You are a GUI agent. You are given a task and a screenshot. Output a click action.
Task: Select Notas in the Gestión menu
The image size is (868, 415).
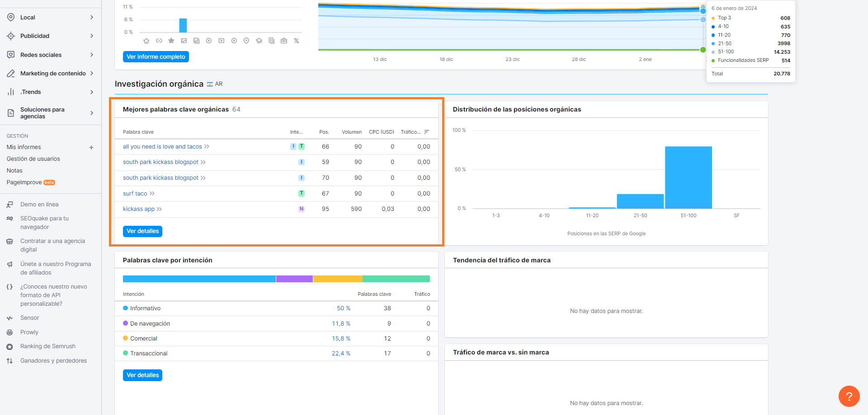(14, 170)
